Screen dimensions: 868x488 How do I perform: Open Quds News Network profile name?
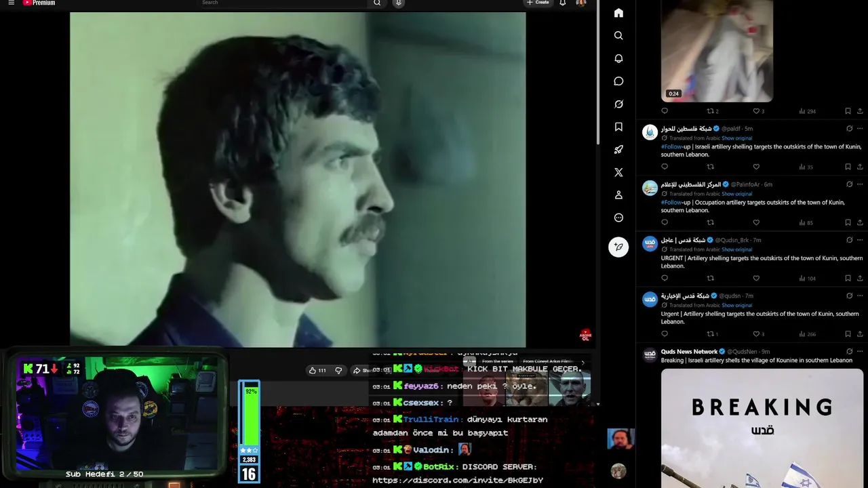pos(689,352)
